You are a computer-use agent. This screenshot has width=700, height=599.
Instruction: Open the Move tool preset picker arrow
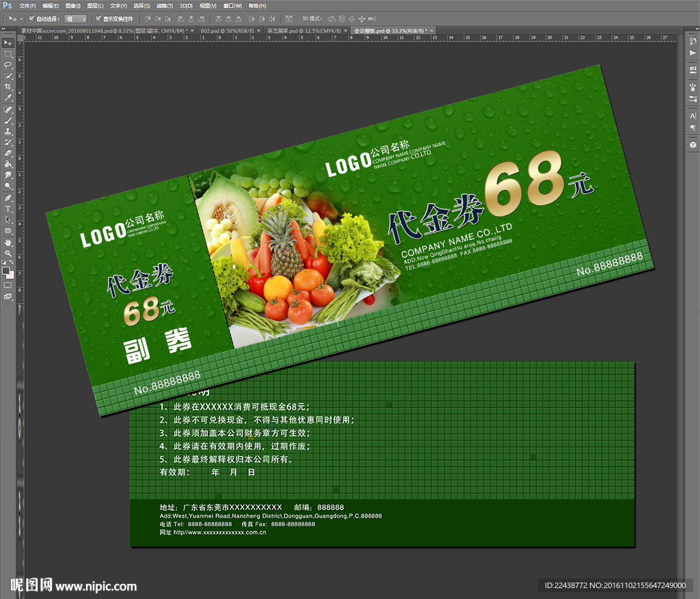pyautogui.click(x=21, y=18)
